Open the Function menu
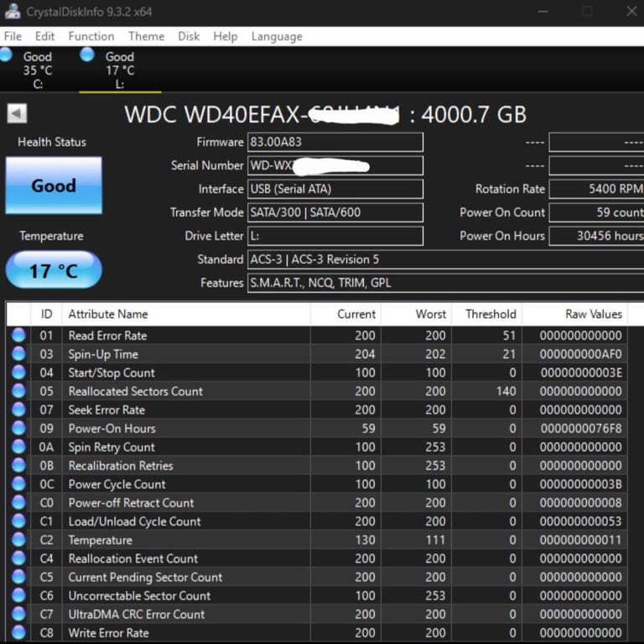 [x=91, y=36]
